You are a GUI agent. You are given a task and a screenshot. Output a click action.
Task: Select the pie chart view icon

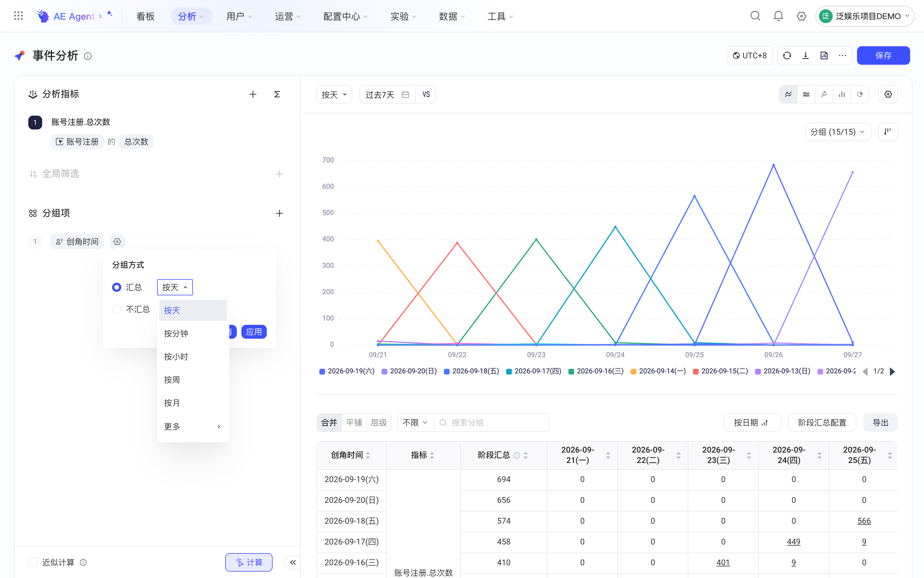pyautogui.click(x=860, y=95)
